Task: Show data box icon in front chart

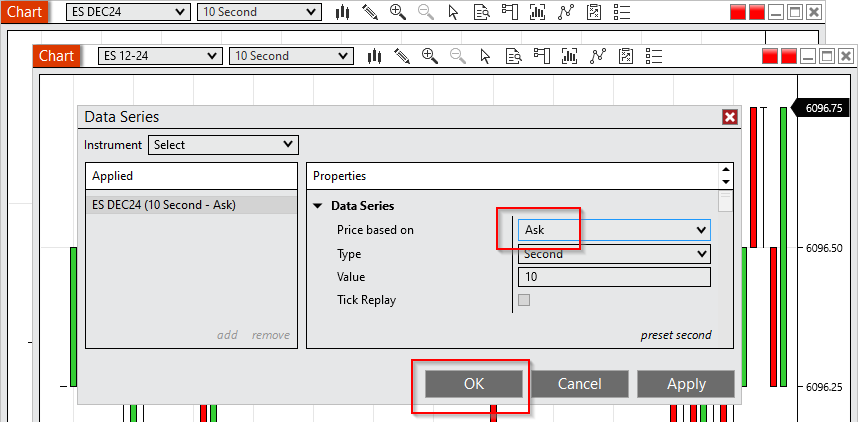Action: pos(514,56)
